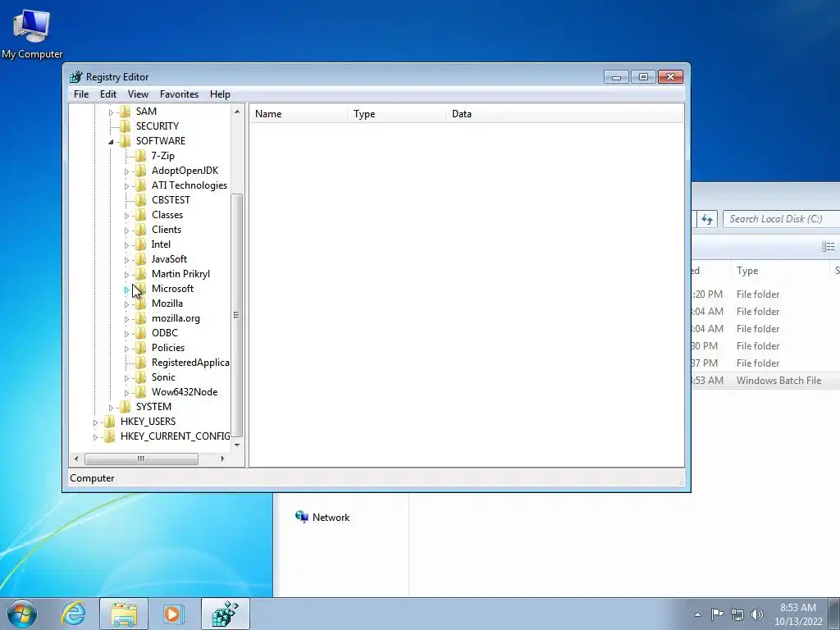Select the RegisteredApplications key

coord(190,363)
